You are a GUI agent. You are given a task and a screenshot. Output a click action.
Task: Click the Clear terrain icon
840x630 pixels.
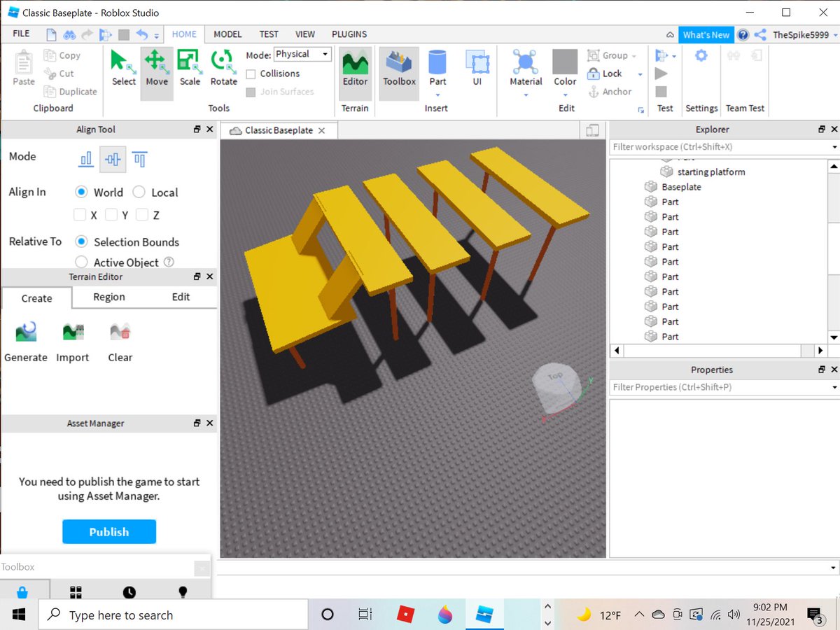coord(120,331)
